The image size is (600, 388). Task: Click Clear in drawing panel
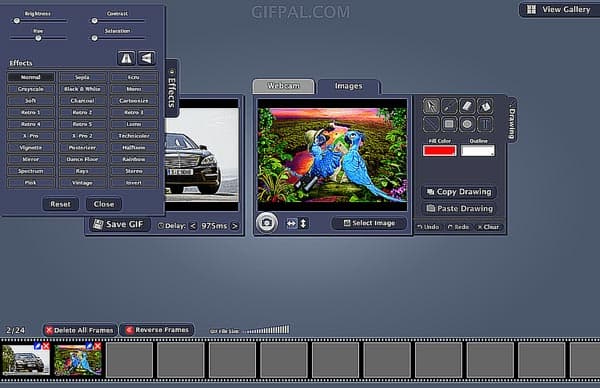point(489,227)
